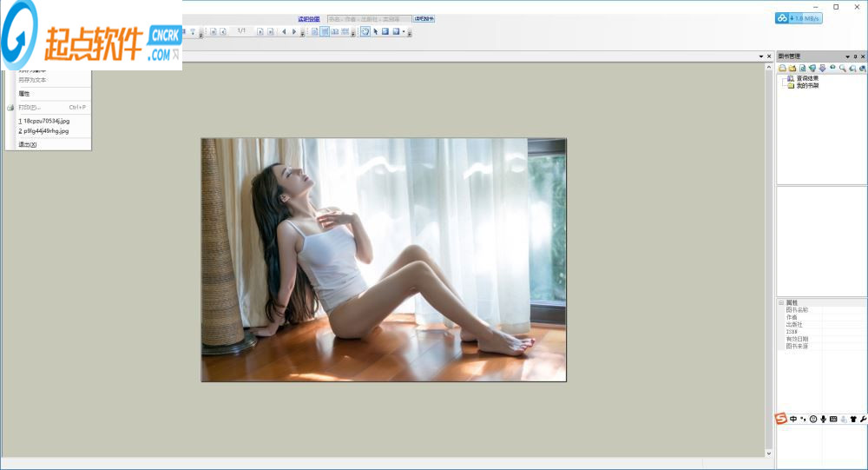This screenshot has height=470, width=868.
Task: Click magnifier search icon in 图书管理 toolbar
Action: coord(843,68)
